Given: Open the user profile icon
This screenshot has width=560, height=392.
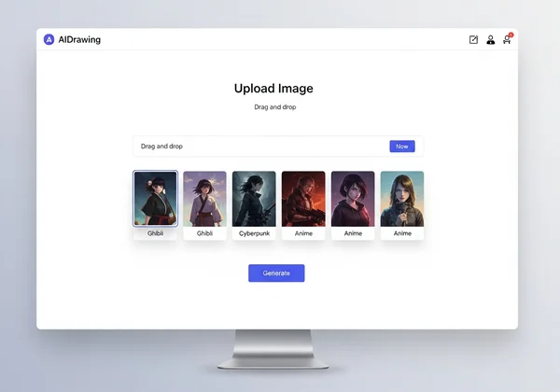Looking at the screenshot, I should click(491, 39).
